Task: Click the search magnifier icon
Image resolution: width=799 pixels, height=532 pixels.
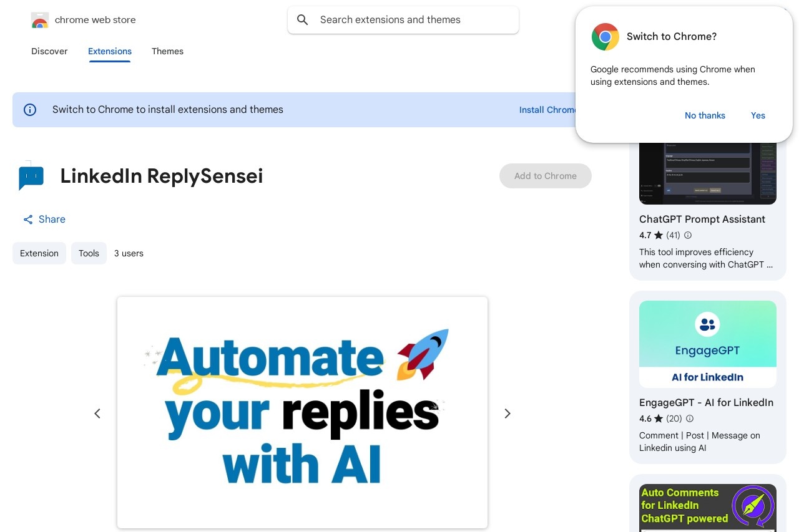Action: [x=303, y=20]
